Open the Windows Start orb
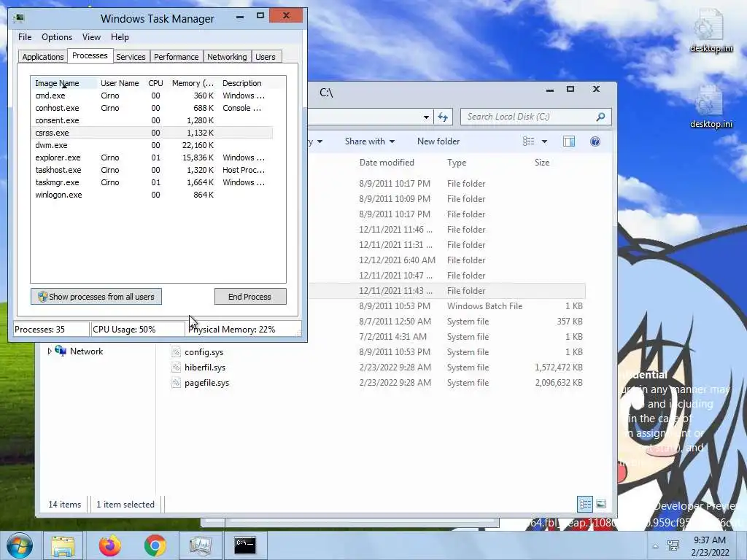 click(x=20, y=545)
